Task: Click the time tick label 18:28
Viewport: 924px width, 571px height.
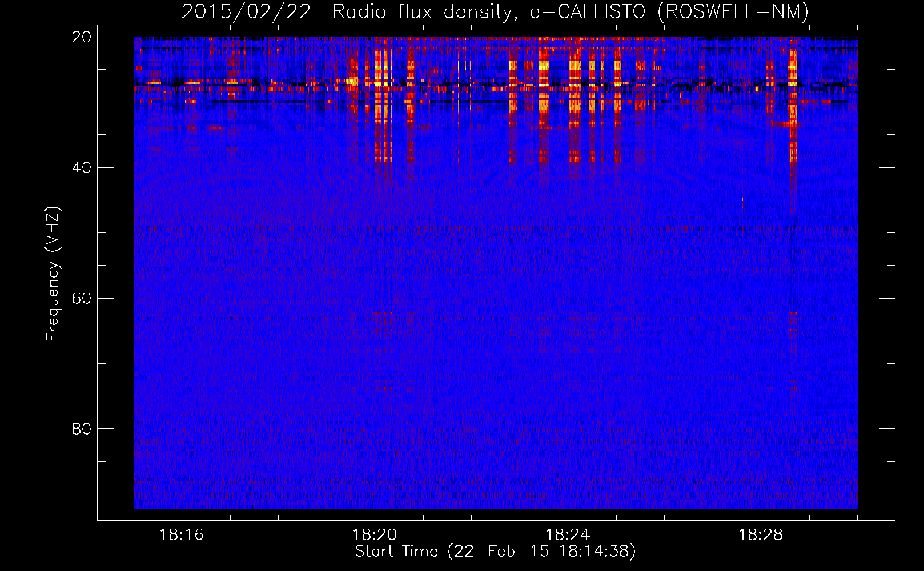Action: (x=761, y=535)
